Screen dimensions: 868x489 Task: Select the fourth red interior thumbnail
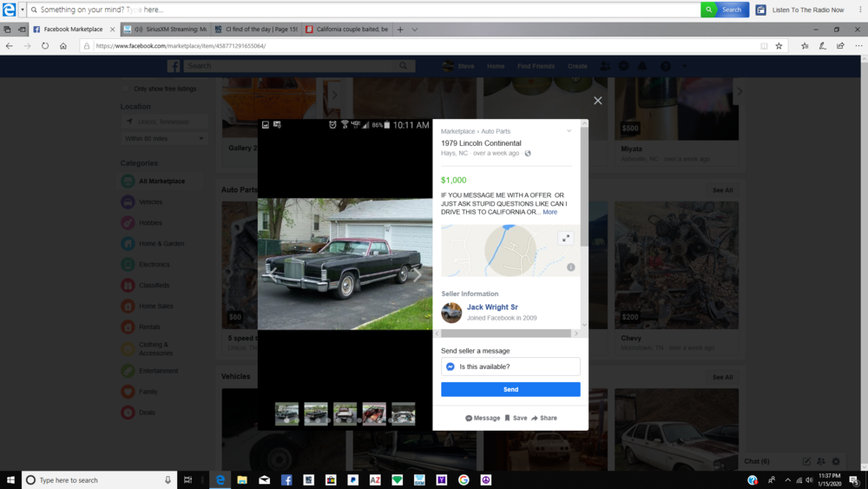click(x=374, y=413)
